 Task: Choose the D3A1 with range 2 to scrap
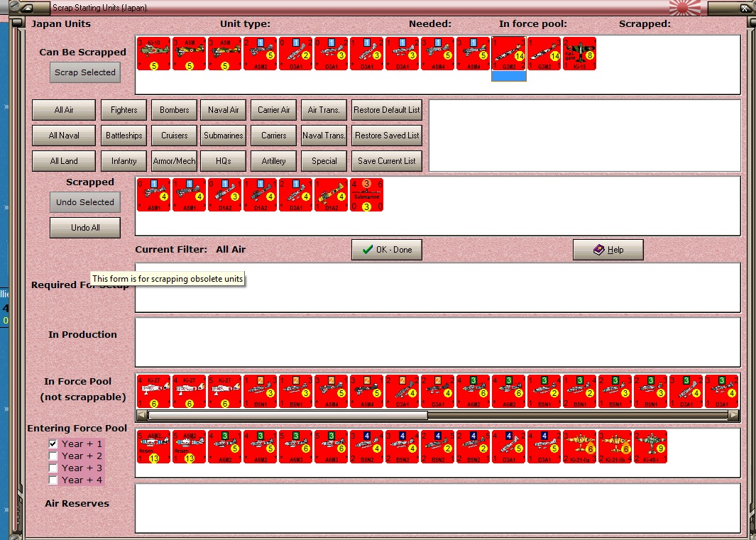click(295, 54)
